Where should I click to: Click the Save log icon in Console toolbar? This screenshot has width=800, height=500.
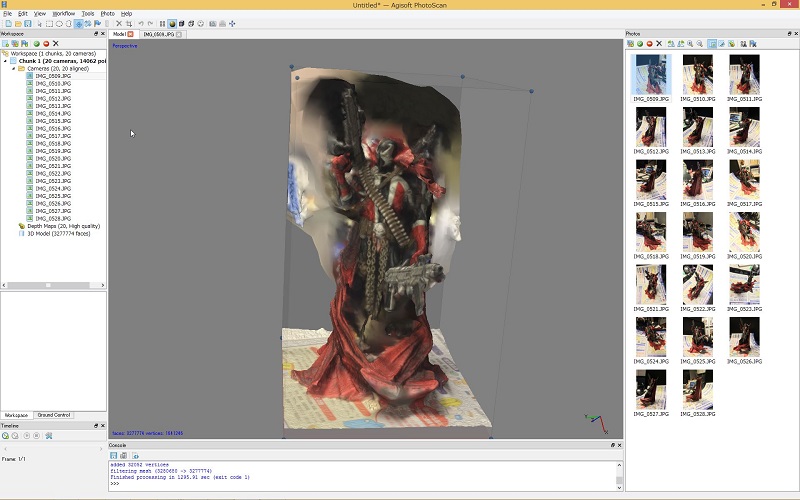114,456
